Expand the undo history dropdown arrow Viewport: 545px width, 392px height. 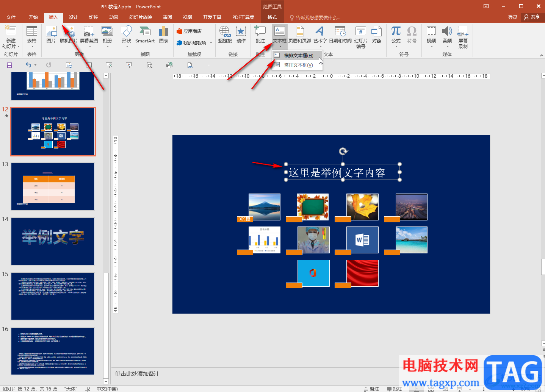(36, 65)
